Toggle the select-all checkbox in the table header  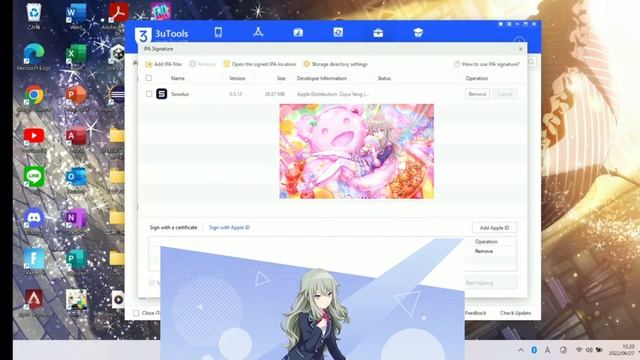click(149, 78)
